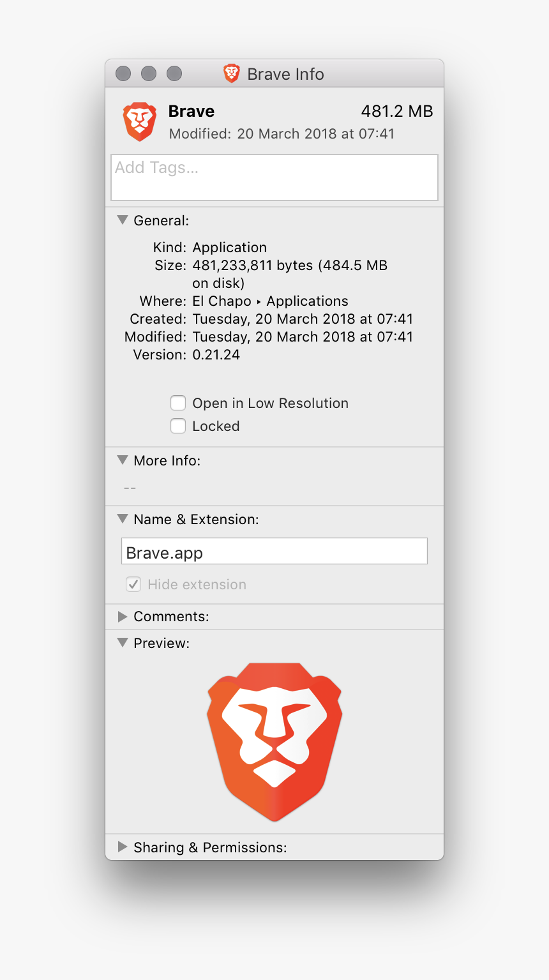
Task: Click the header 'Modified: 20 March 2018' text
Action: click(x=282, y=134)
